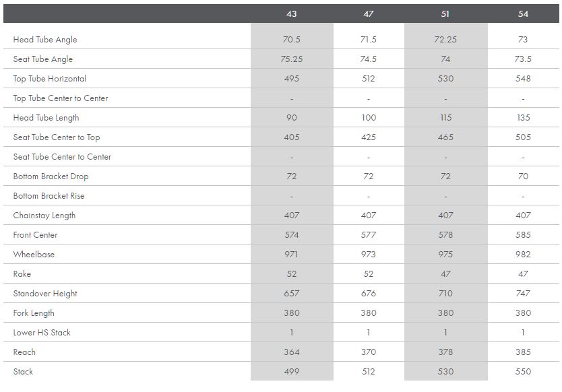This screenshot has height=392, width=562.
Task: Select the Wheelbase row label
Action: point(34,255)
